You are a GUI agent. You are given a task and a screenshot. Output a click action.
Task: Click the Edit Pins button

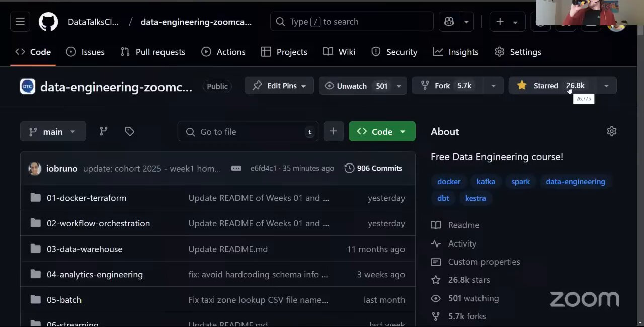(279, 86)
